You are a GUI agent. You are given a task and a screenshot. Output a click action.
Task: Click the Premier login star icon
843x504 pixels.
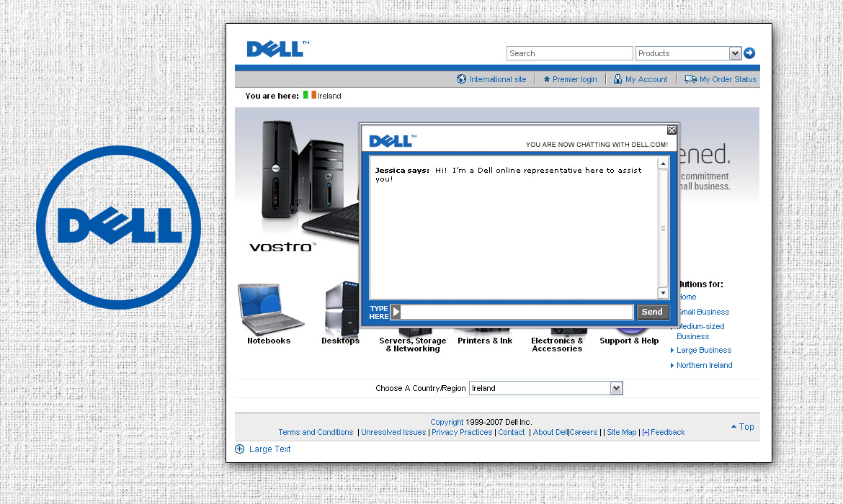pyautogui.click(x=547, y=79)
